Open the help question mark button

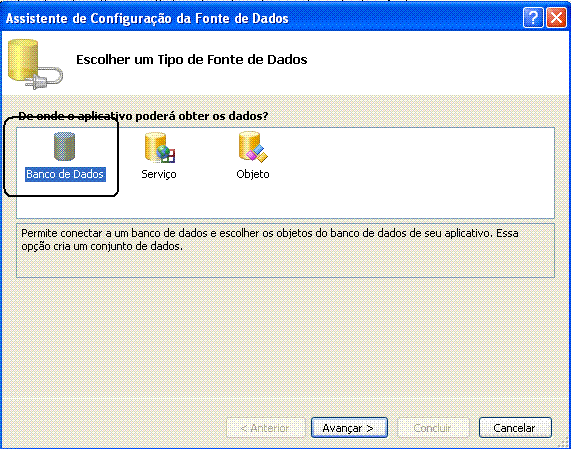[x=533, y=17]
